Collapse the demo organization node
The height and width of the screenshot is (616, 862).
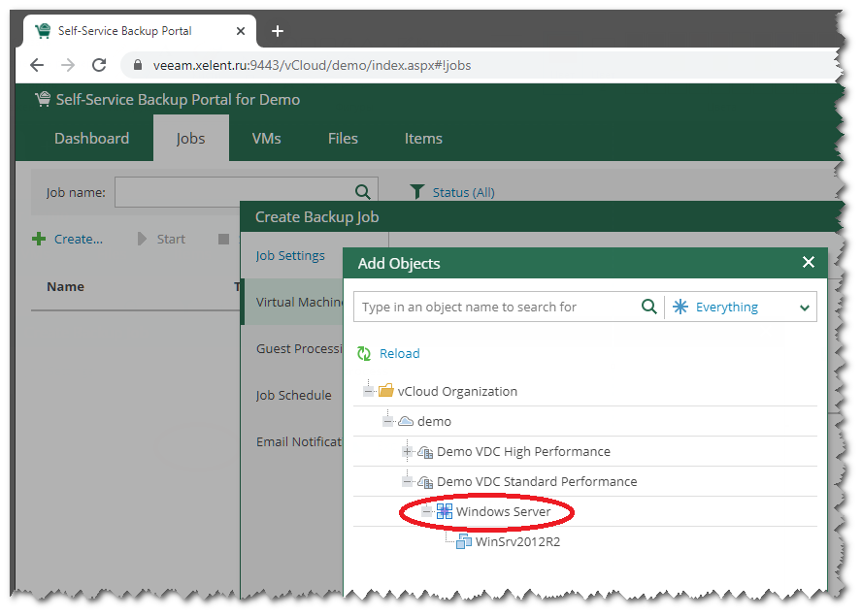(387, 421)
